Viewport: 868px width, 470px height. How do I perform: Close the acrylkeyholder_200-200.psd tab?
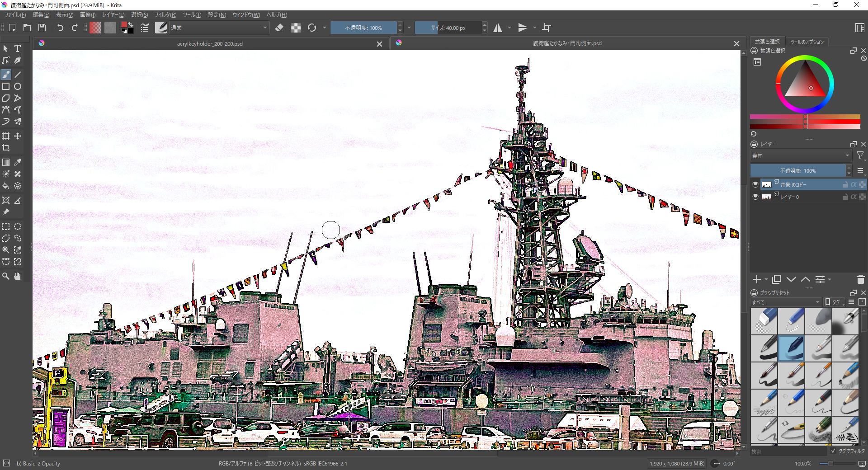tap(379, 44)
